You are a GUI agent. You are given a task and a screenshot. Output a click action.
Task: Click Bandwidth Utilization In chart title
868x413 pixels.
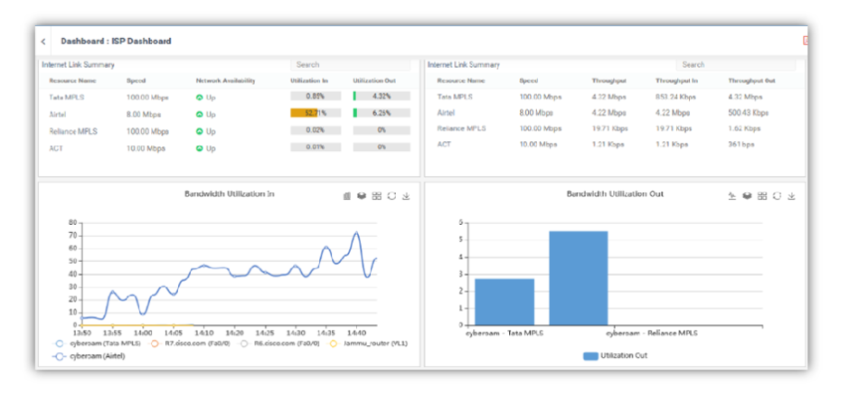(x=229, y=194)
